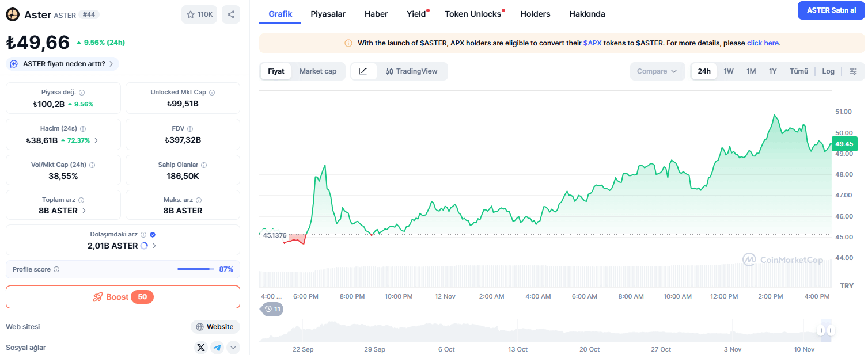Screen dimensions: 868x355
Task: Switch chart to Market cap view
Action: click(318, 71)
